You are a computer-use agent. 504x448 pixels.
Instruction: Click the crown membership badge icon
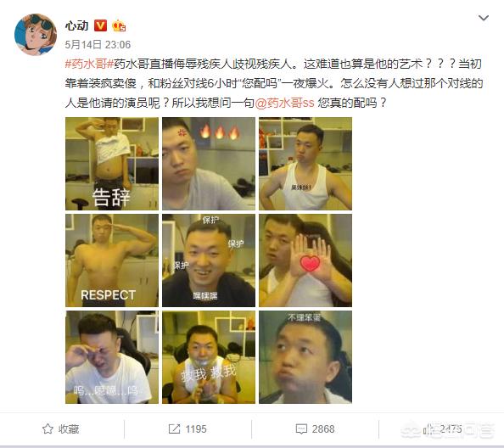[119, 25]
